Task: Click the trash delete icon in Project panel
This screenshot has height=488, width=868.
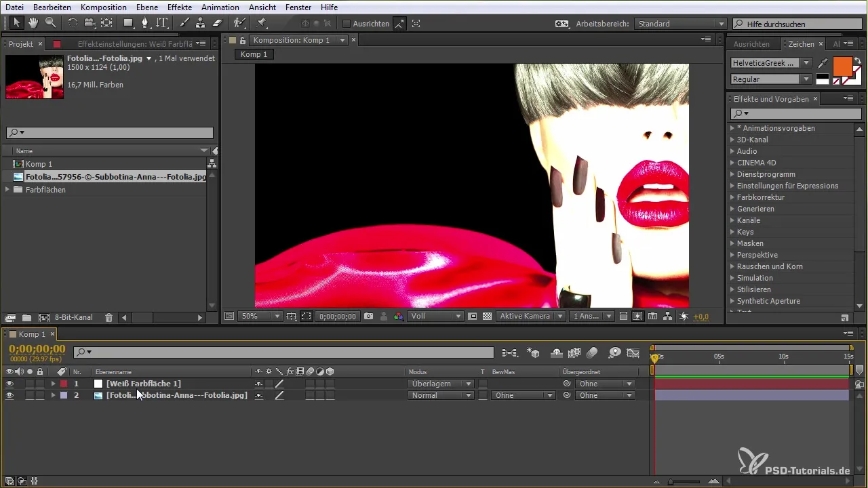Action: [108, 317]
